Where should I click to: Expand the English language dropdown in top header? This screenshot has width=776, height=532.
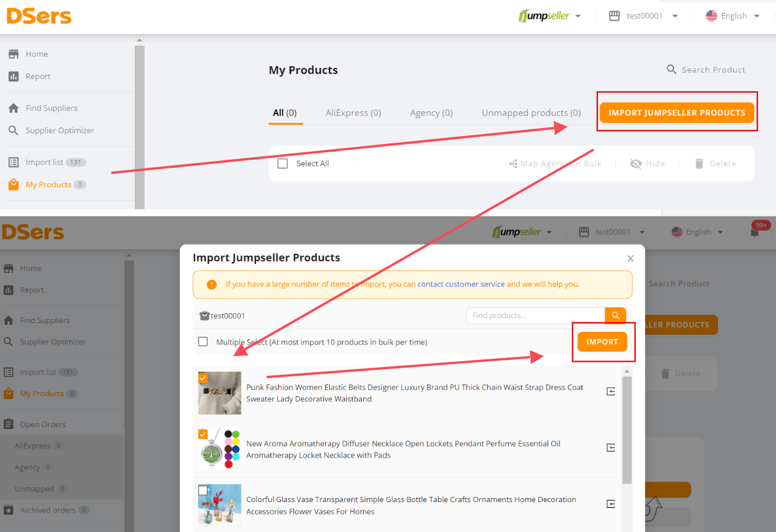pyautogui.click(x=757, y=16)
